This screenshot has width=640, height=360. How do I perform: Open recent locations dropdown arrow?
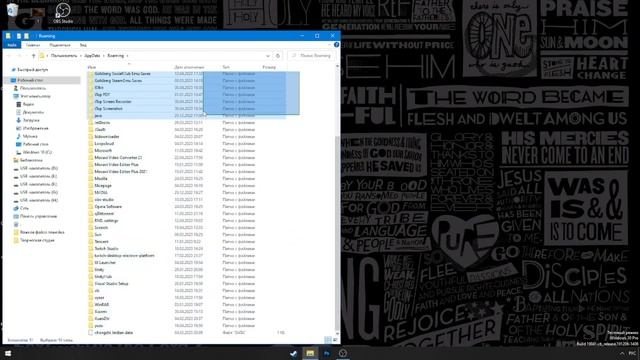point(26,56)
